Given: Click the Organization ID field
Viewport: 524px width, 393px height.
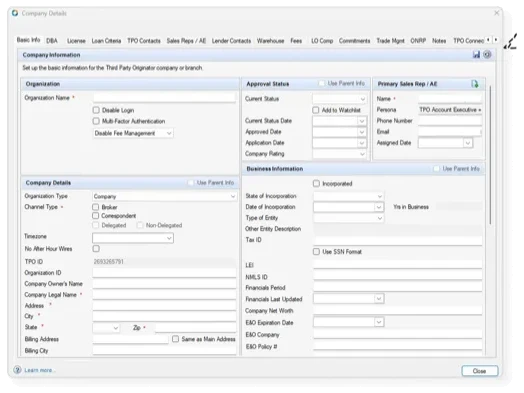Looking at the screenshot, I should click(164, 273).
